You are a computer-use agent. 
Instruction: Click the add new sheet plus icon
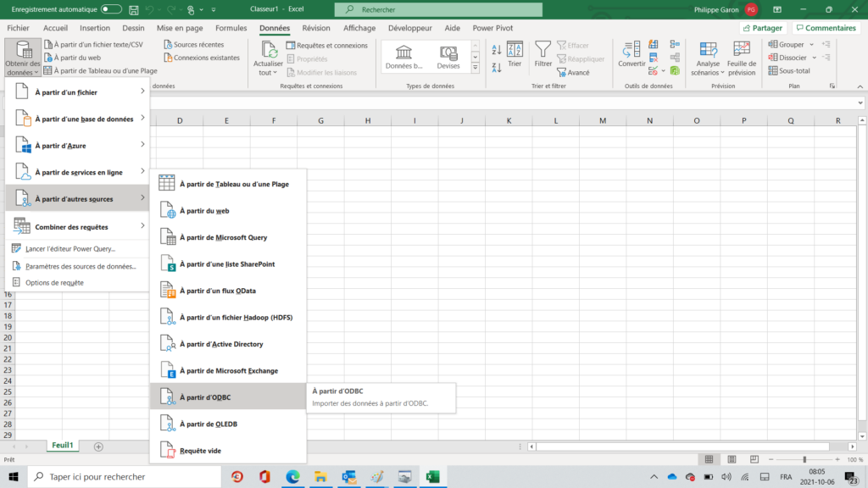pos(98,446)
